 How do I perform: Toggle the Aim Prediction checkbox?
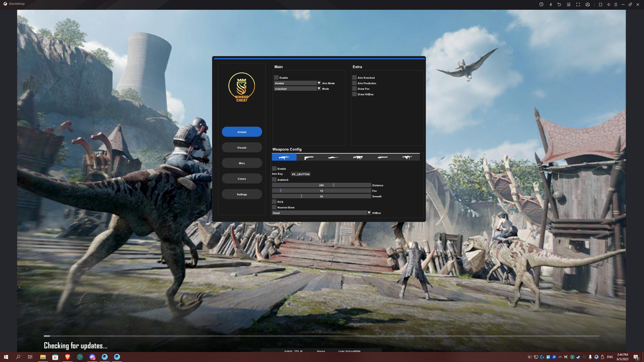354,83
